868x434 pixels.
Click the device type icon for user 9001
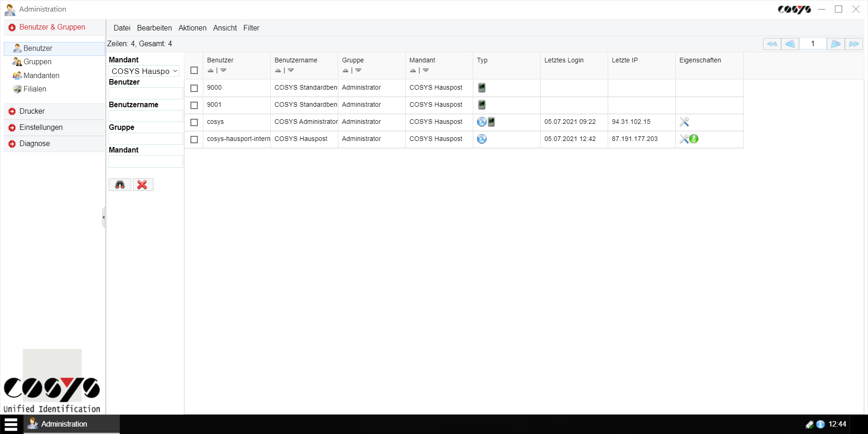(x=482, y=105)
